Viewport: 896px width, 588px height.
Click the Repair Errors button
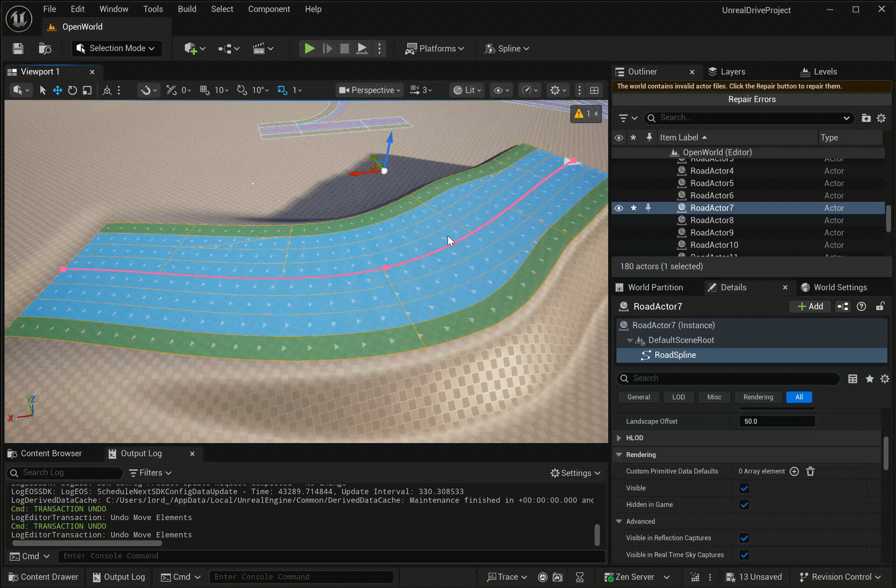tap(752, 99)
